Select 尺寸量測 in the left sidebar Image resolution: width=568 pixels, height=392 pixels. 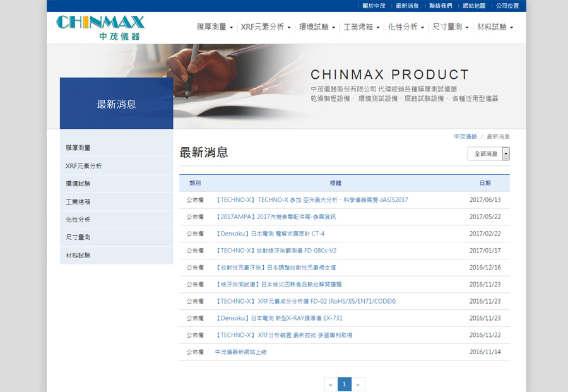(x=116, y=237)
